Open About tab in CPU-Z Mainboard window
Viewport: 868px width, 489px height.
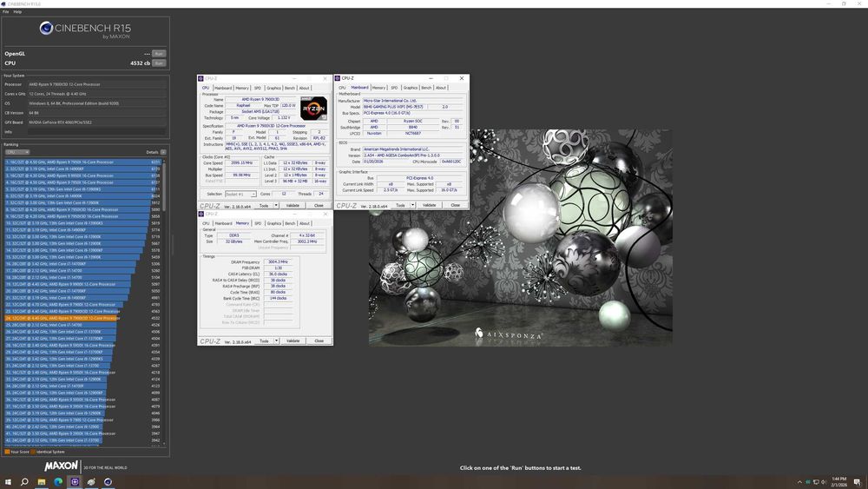pyautogui.click(x=441, y=88)
